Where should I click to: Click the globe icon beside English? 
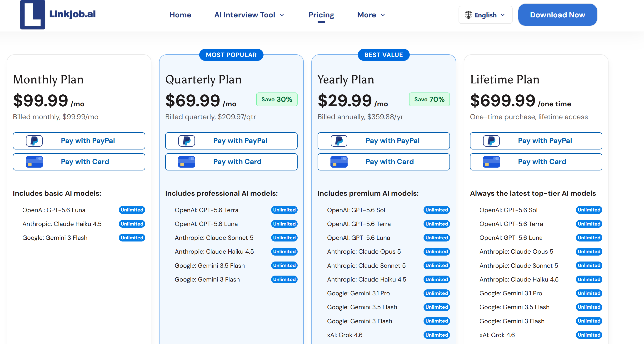pos(468,15)
